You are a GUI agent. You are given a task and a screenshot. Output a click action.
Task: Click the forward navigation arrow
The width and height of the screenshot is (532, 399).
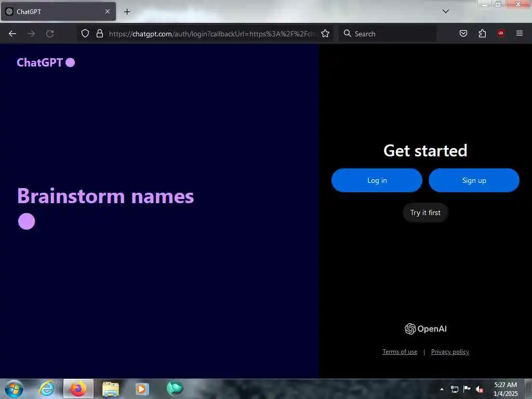point(31,34)
